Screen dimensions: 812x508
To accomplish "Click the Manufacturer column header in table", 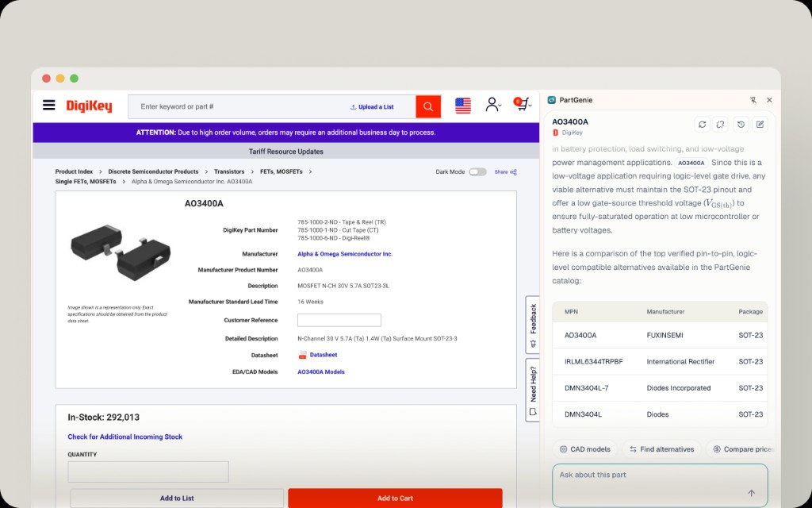I will pyautogui.click(x=665, y=311).
